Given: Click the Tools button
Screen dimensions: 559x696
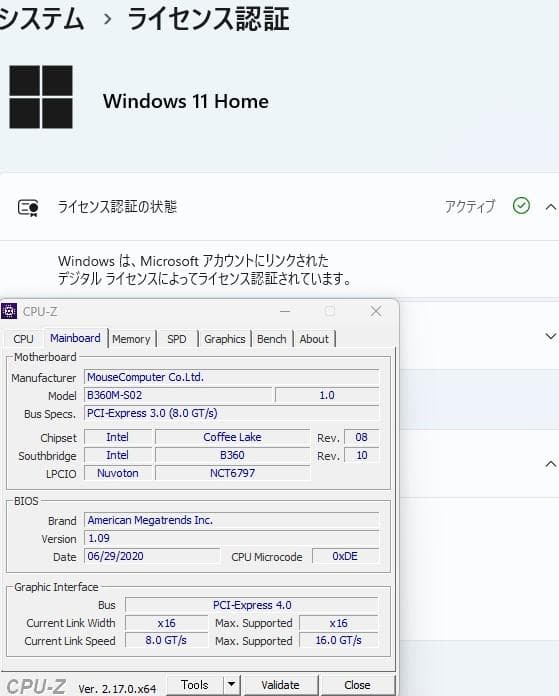Looking at the screenshot, I should 194,685.
